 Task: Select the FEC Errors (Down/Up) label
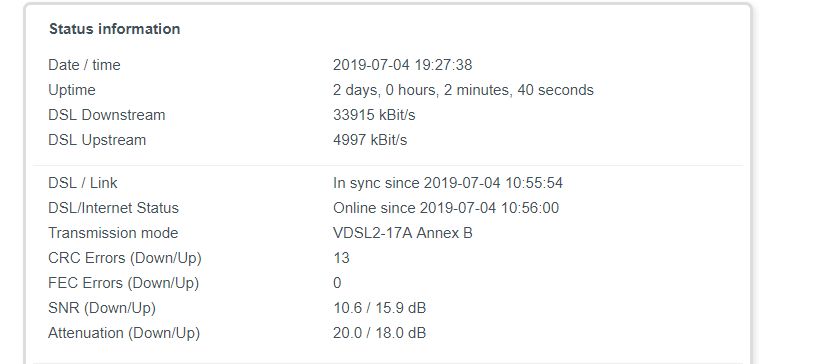click(123, 283)
